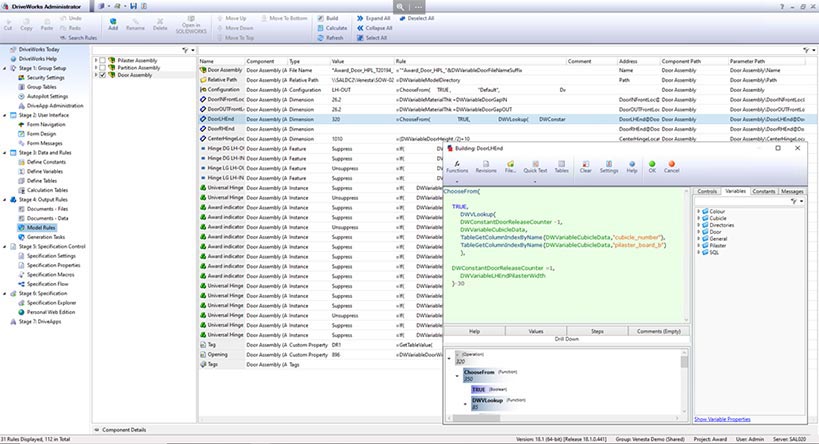Open Help in rule builder toolbar
The height and width of the screenshot is (444, 819).
[x=631, y=167]
